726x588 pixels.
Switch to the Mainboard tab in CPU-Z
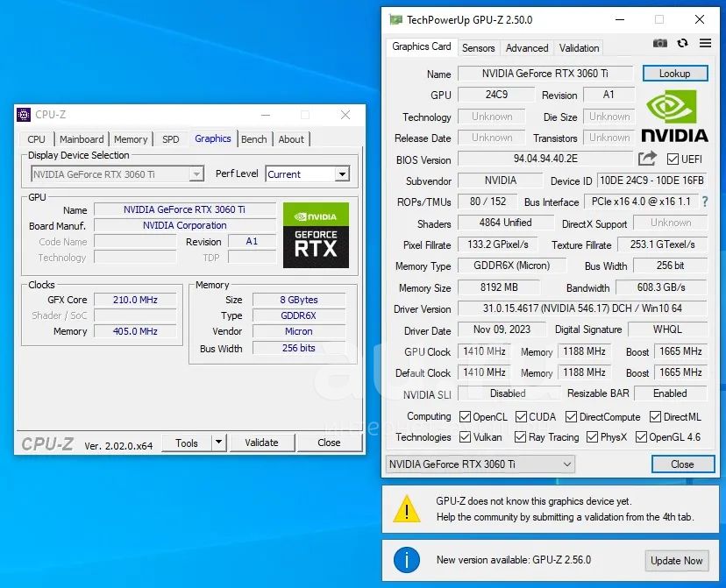[x=82, y=139]
